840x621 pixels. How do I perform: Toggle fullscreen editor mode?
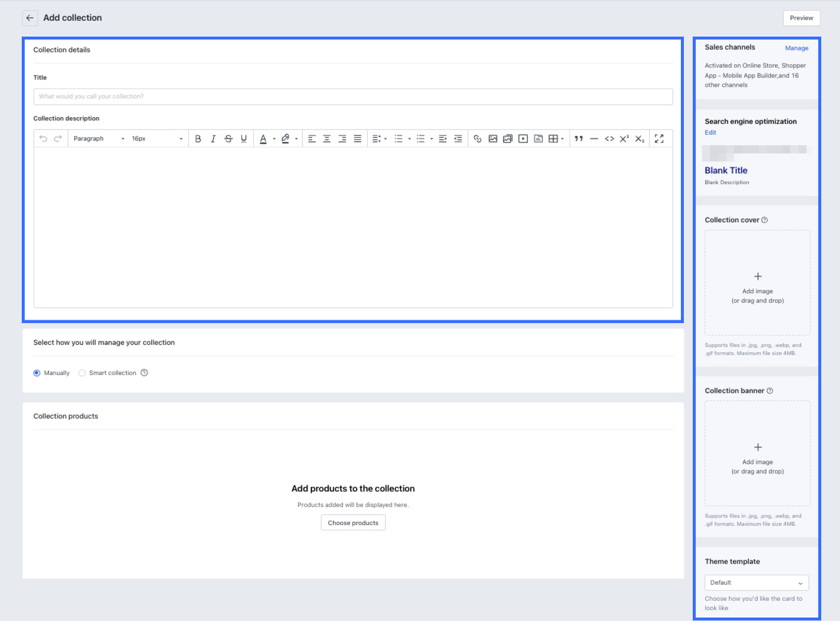[x=659, y=139]
